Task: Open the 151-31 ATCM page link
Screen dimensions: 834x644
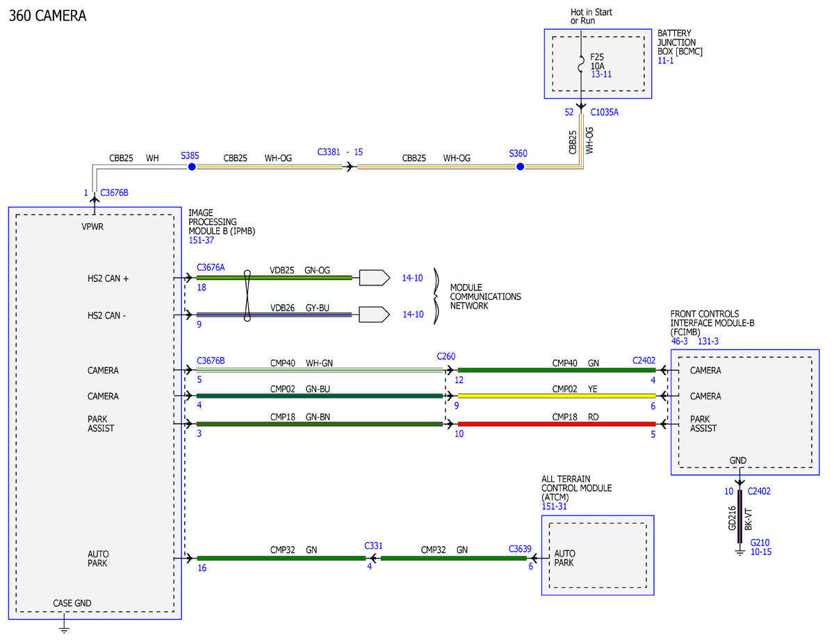Action: click(x=554, y=506)
